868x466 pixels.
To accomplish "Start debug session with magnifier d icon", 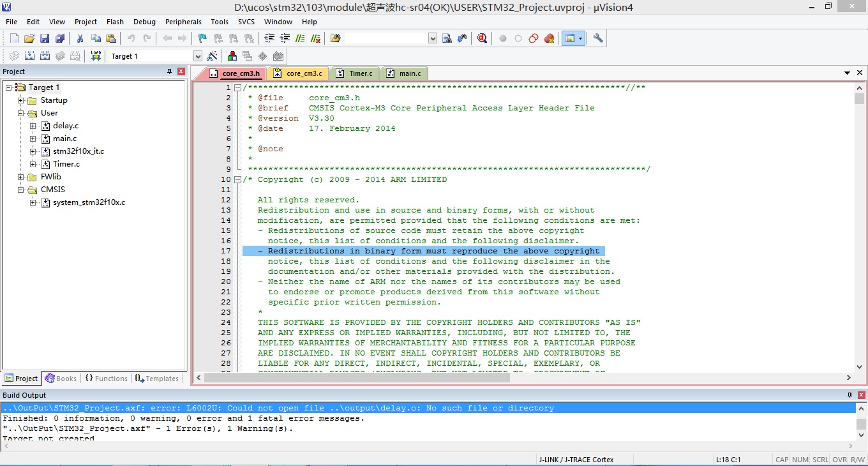I will [x=482, y=38].
